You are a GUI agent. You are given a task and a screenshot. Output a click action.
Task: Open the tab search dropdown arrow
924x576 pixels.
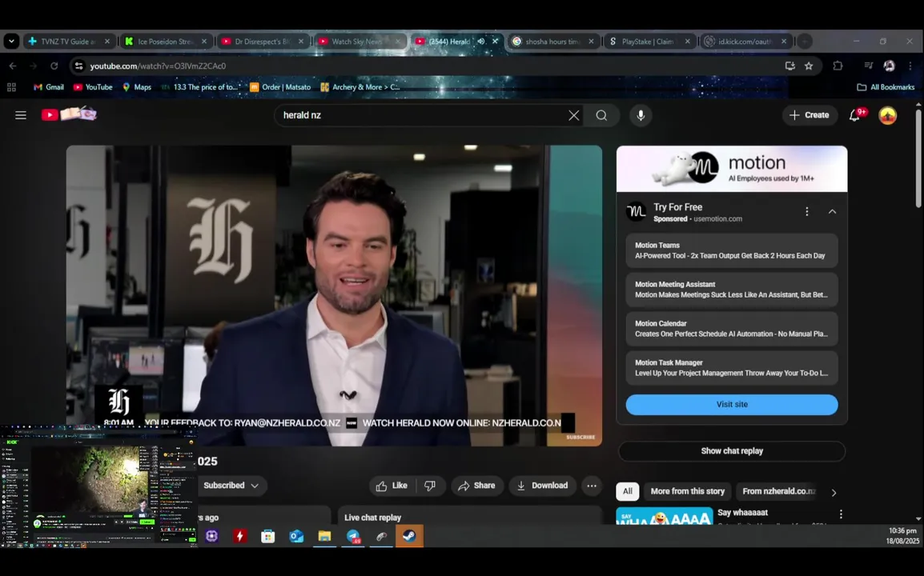[11, 42]
